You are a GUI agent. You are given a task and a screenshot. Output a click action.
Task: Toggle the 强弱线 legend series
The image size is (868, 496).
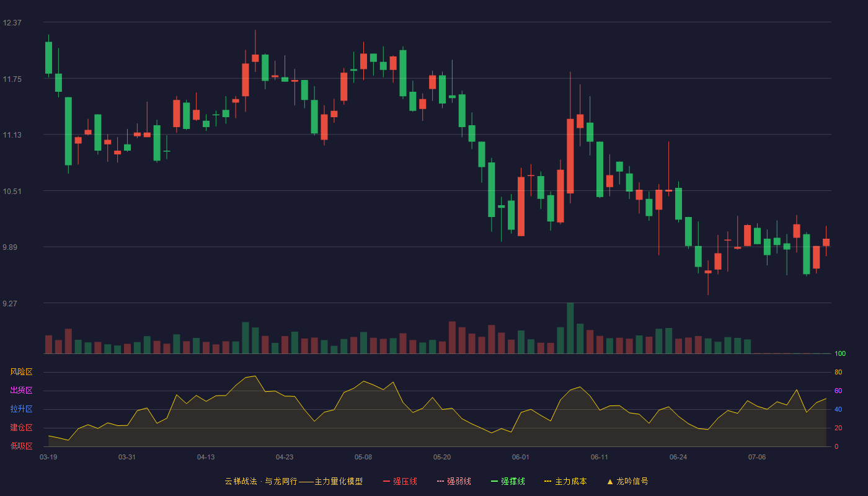click(454, 481)
